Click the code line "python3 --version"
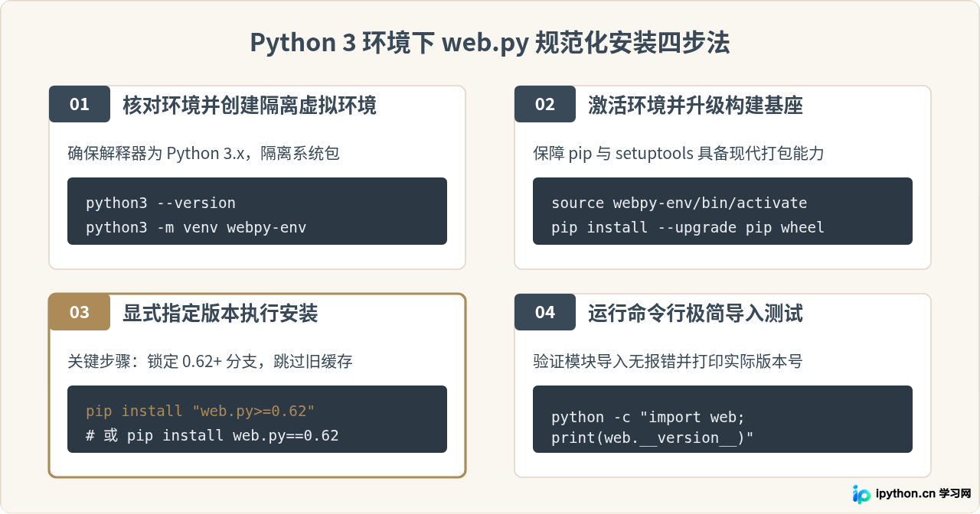This screenshot has width=980, height=514. pos(161,203)
